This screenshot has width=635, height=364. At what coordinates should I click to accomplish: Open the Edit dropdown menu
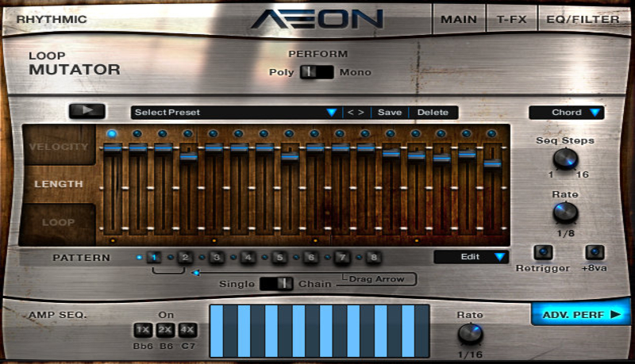[x=471, y=257]
